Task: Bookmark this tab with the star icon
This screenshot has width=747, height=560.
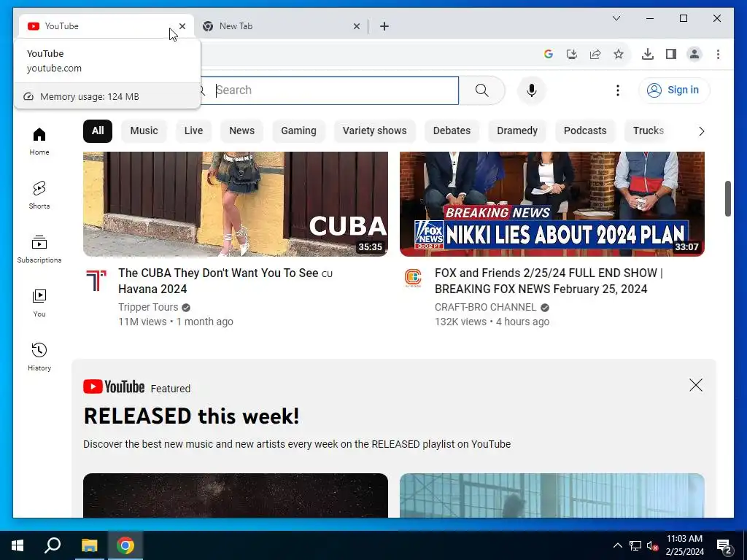Action: (x=619, y=54)
